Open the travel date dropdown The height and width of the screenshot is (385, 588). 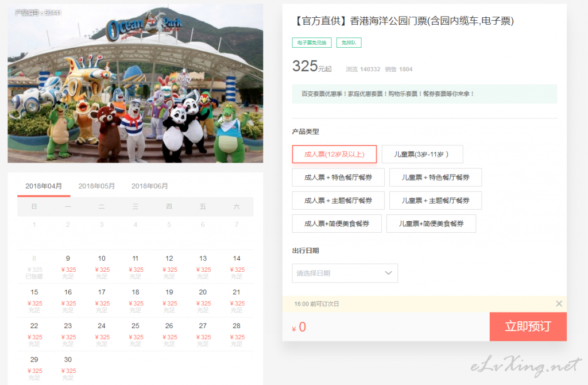(345, 273)
